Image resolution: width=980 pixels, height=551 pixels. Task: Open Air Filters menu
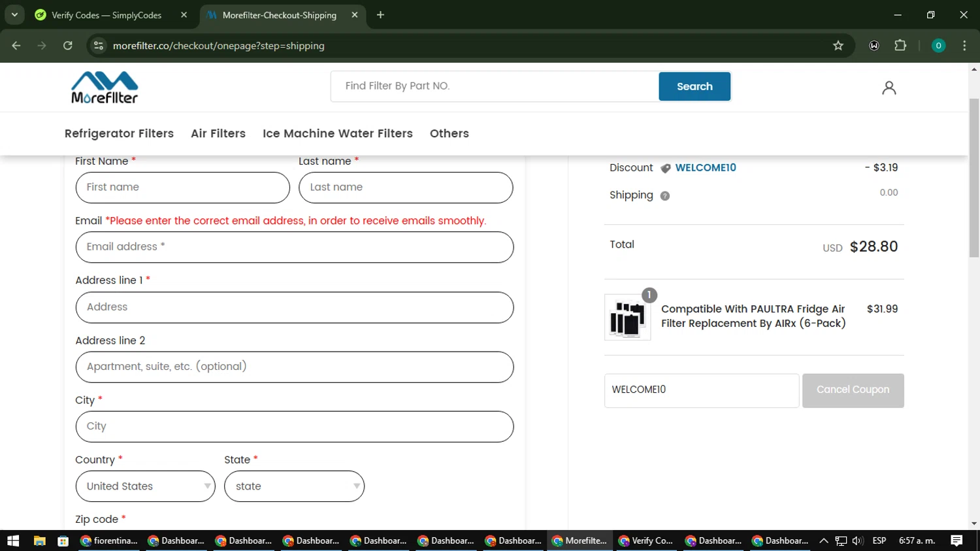click(218, 133)
